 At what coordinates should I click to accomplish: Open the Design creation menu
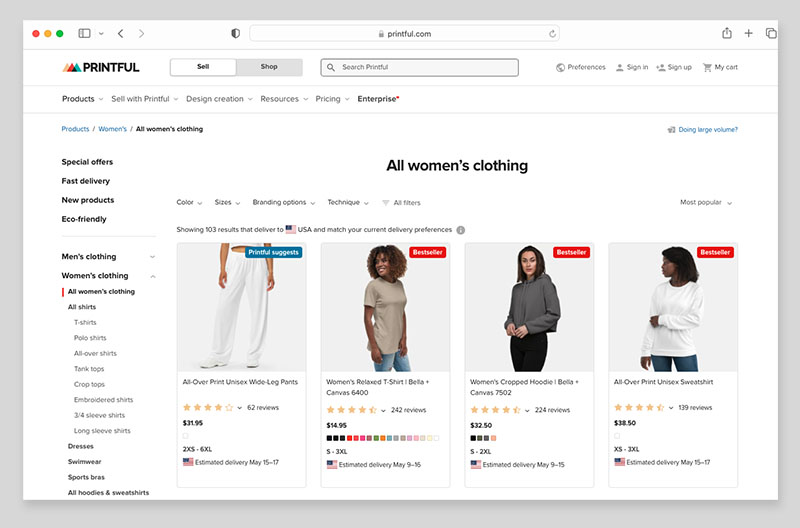click(219, 99)
